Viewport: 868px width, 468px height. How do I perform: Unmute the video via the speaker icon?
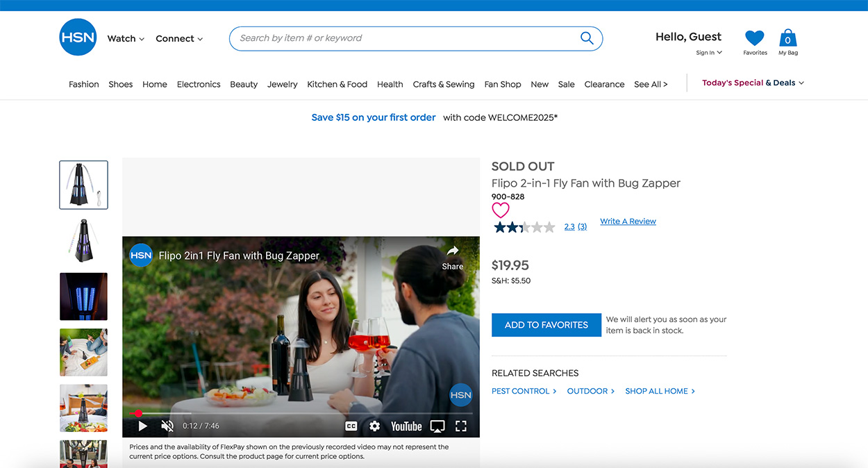pos(167,426)
